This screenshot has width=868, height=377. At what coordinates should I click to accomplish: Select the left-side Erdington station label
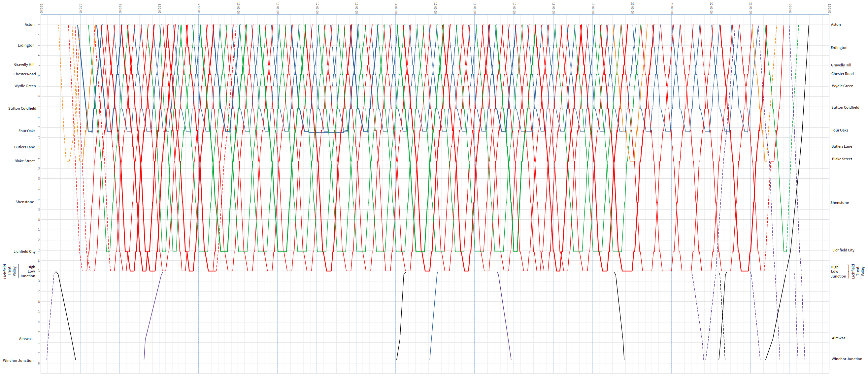point(26,45)
